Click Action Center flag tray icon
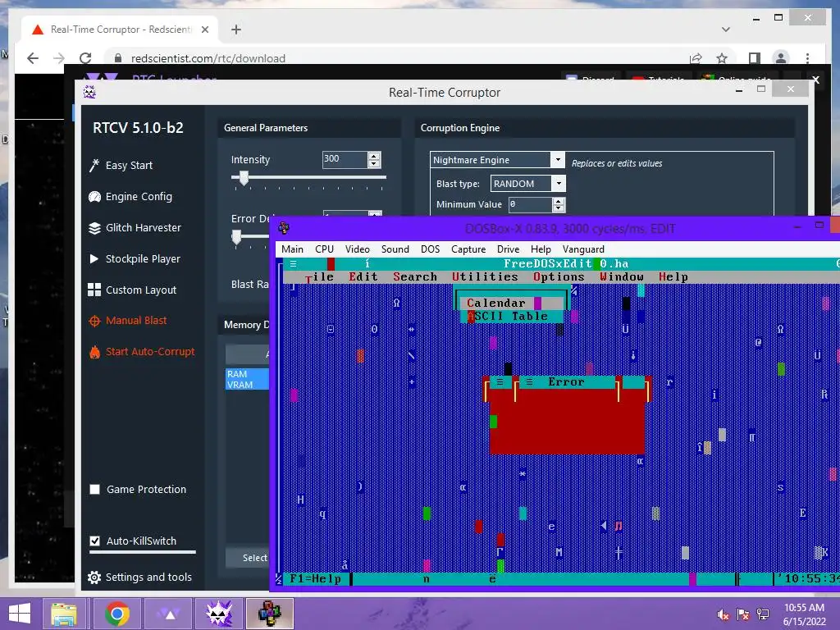The image size is (840, 630). point(743,614)
